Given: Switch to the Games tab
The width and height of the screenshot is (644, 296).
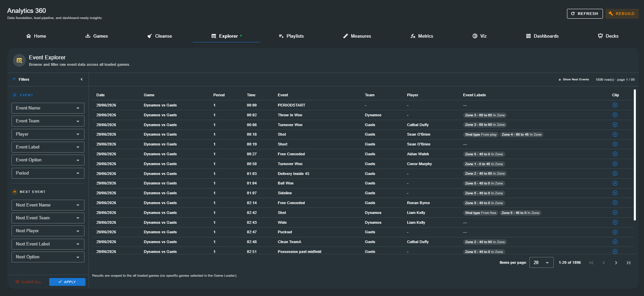Looking at the screenshot, I should 97,36.
